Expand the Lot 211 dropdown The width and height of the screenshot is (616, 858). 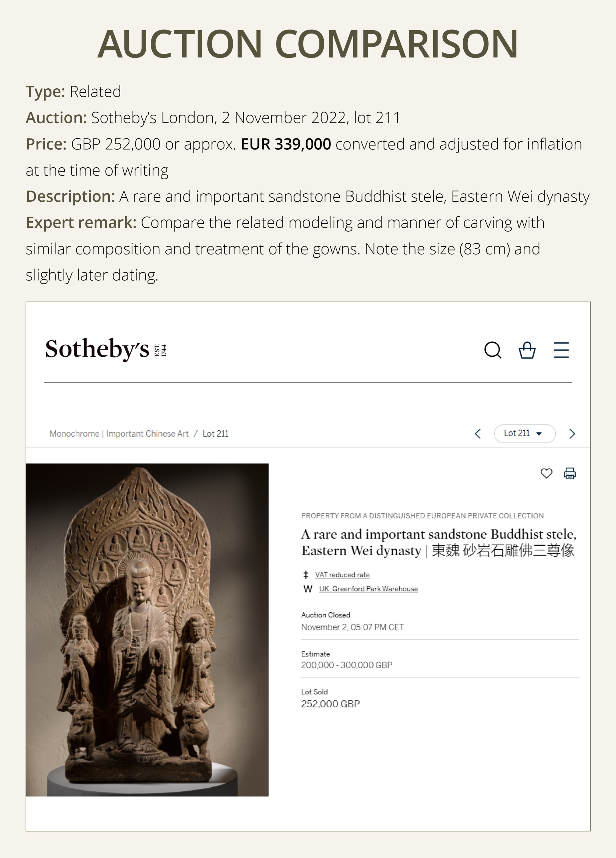pyautogui.click(x=525, y=434)
